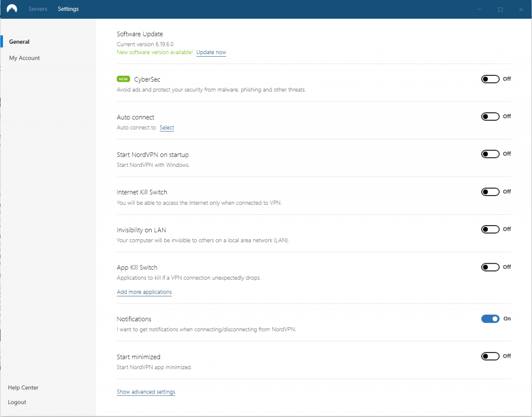532x417 pixels.
Task: Click the On label next to Notifications
Action: [x=507, y=319]
